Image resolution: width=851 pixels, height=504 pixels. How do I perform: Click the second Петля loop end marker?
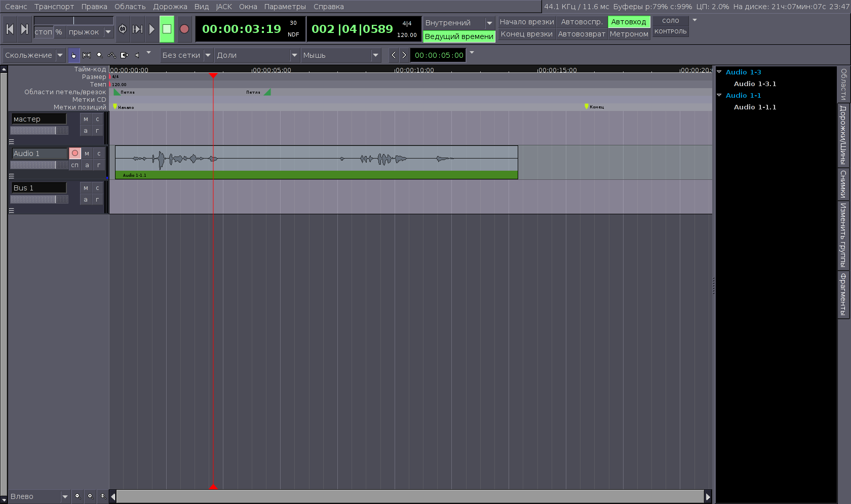pyautogui.click(x=267, y=92)
